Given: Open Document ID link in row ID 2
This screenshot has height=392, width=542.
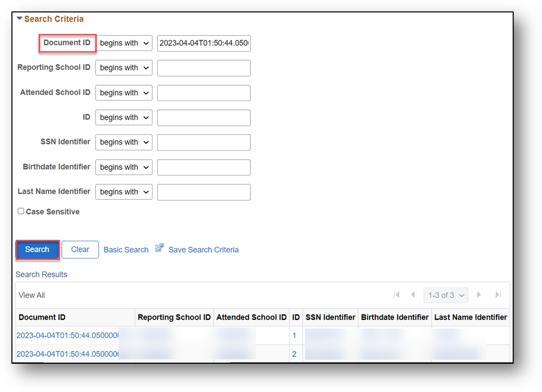Looking at the screenshot, I should pyautogui.click(x=68, y=355).
